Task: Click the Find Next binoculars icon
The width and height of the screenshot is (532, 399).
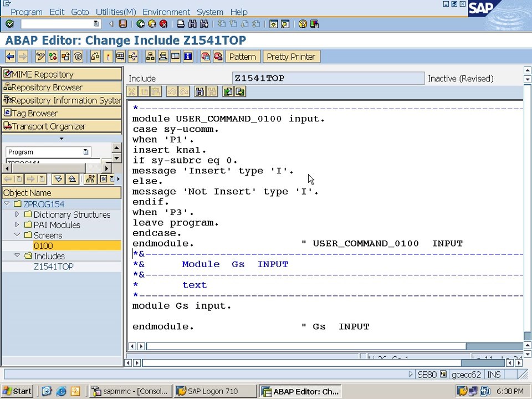Action: point(204,24)
